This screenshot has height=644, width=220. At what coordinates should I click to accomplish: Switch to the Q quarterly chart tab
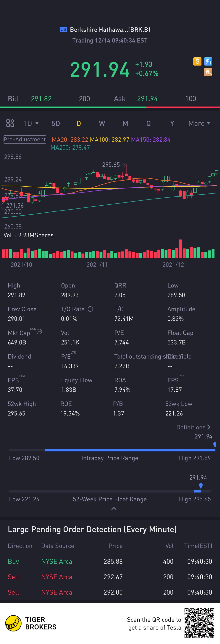(x=149, y=123)
